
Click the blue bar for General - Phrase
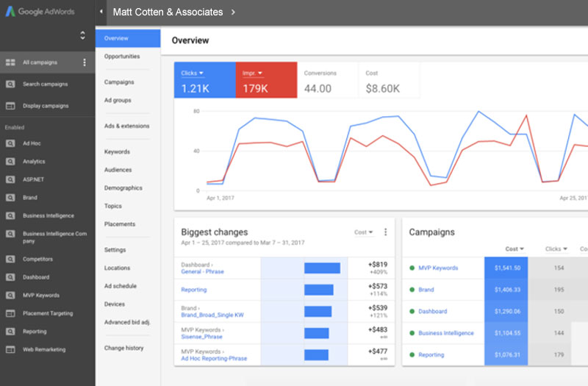[x=322, y=268]
